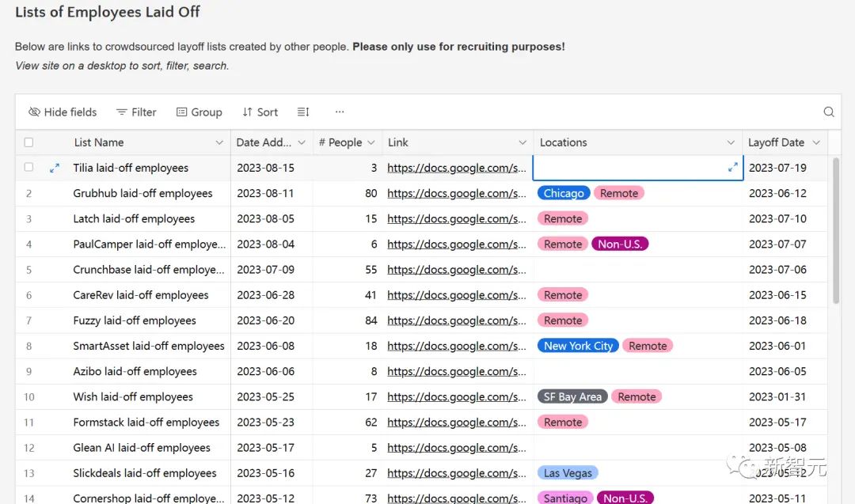Screen dimensions: 855x504
Task: Check the Tilia row checkbox
Action: pos(29,168)
